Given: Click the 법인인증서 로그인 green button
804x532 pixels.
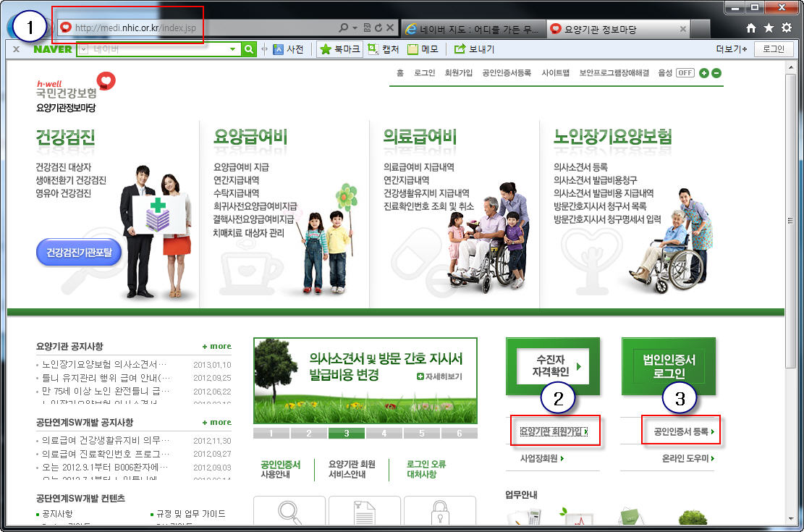Looking at the screenshot, I should (x=669, y=366).
